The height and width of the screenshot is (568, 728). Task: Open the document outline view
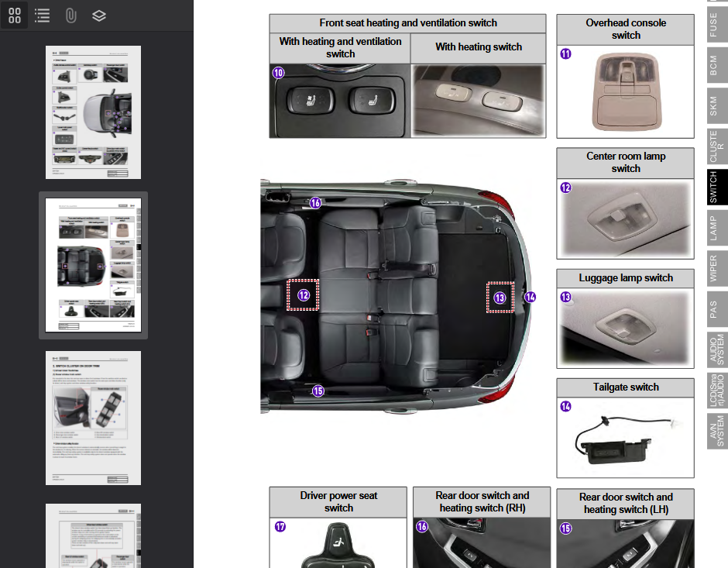(43, 15)
